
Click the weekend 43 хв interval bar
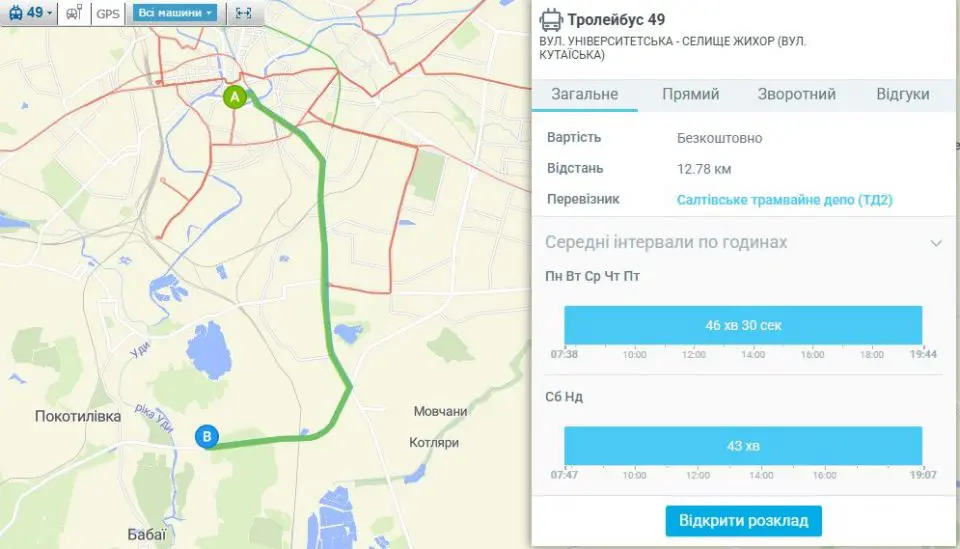(x=743, y=446)
